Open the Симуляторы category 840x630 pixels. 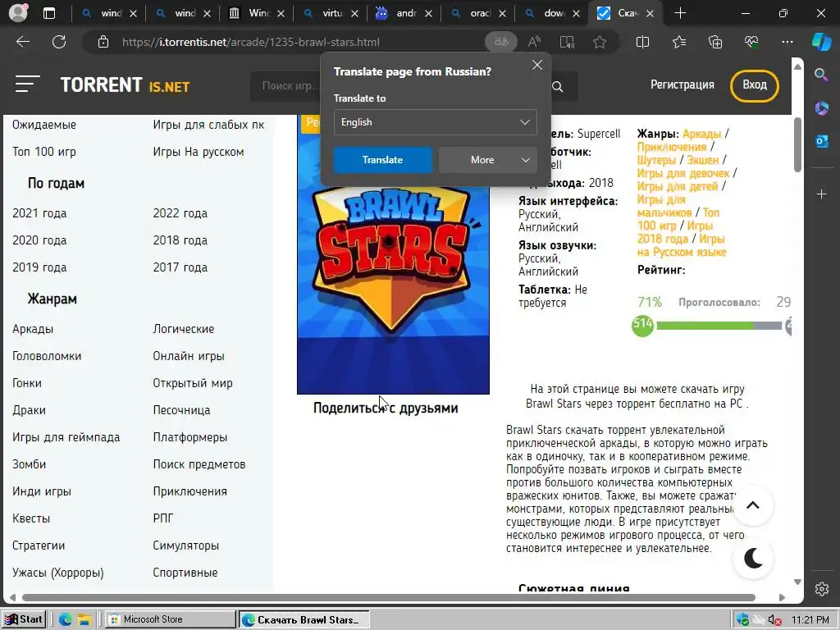[x=186, y=546]
